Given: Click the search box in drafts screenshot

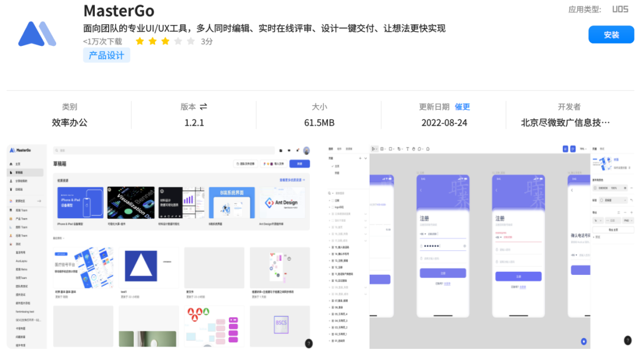Looking at the screenshot, I should tap(164, 151).
